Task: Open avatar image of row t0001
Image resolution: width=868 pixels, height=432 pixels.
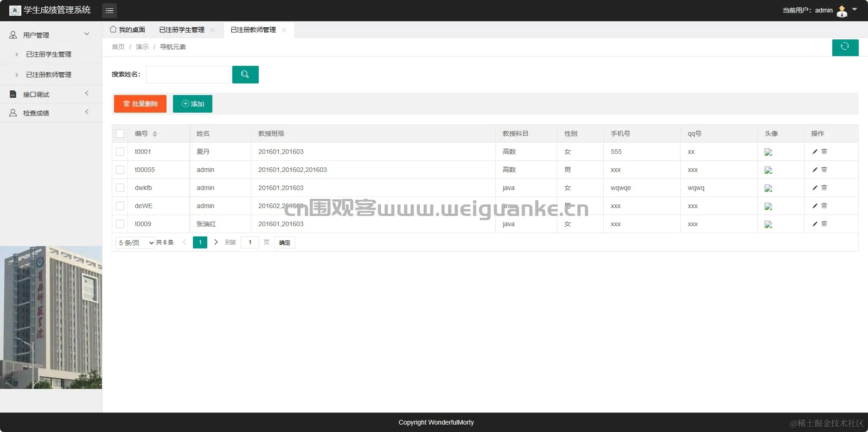Action: tap(768, 152)
